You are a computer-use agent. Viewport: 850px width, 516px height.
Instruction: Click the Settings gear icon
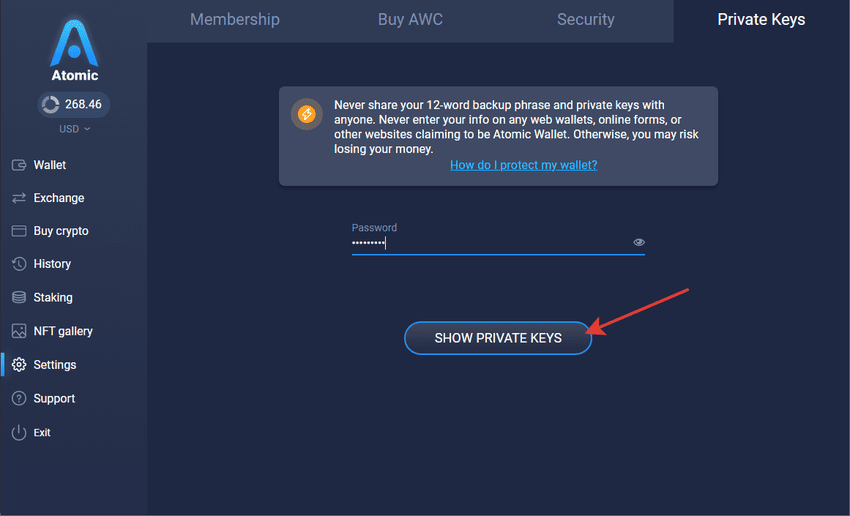coord(19,365)
